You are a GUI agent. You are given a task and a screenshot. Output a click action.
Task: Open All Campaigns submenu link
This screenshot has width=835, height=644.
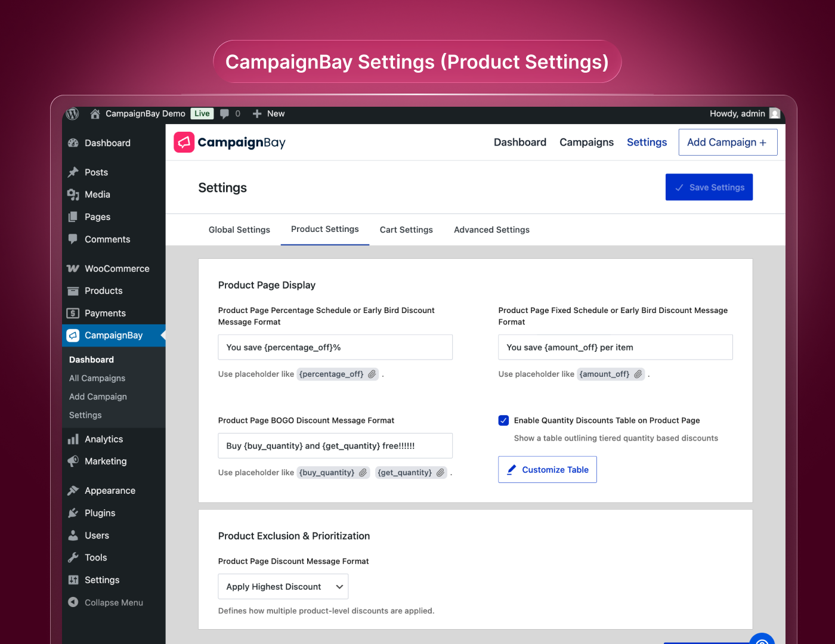[97, 378]
